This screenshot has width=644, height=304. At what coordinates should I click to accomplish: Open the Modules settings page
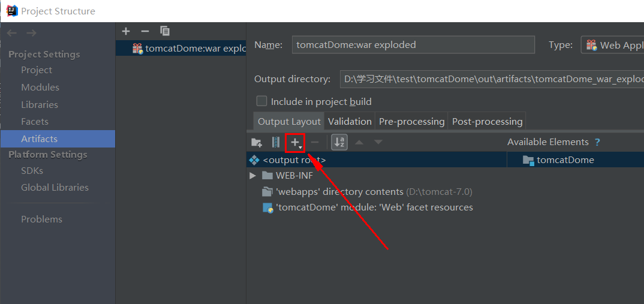[40, 87]
